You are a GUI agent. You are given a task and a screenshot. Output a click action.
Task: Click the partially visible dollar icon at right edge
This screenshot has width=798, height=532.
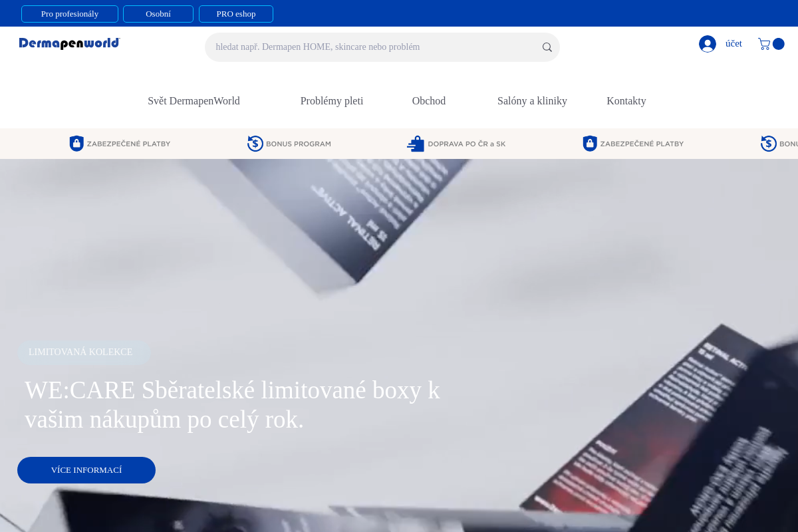point(769,144)
